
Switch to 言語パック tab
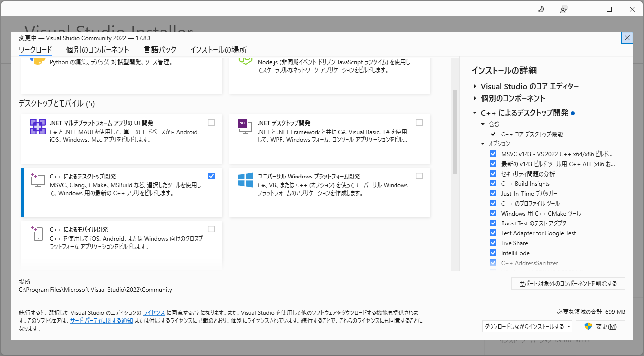160,50
